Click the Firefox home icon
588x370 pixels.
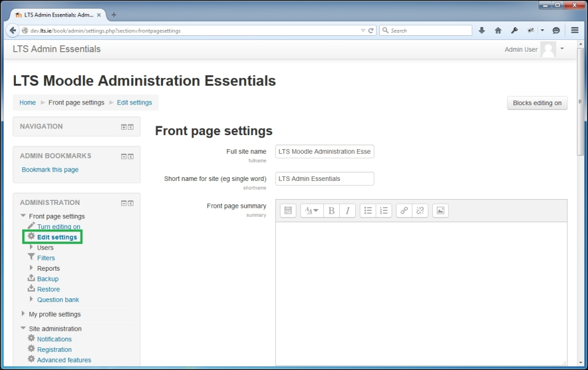(x=497, y=29)
